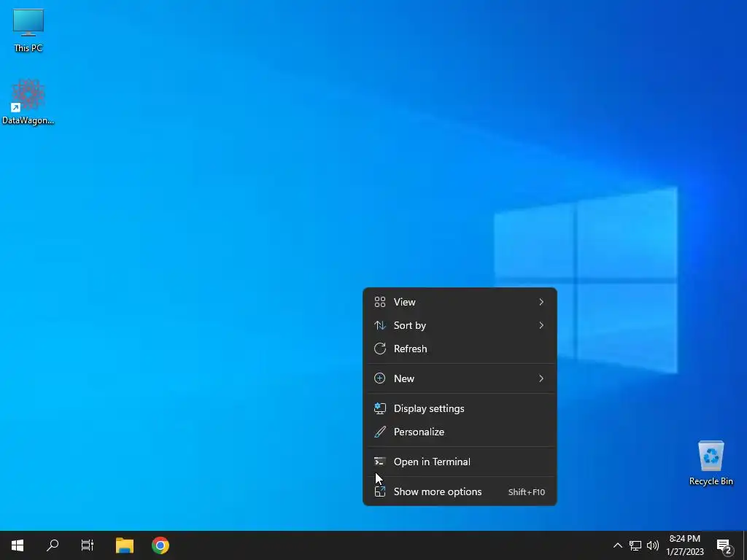747x560 pixels.
Task: Select the Recycle Bin desktop icon
Action: click(711, 463)
